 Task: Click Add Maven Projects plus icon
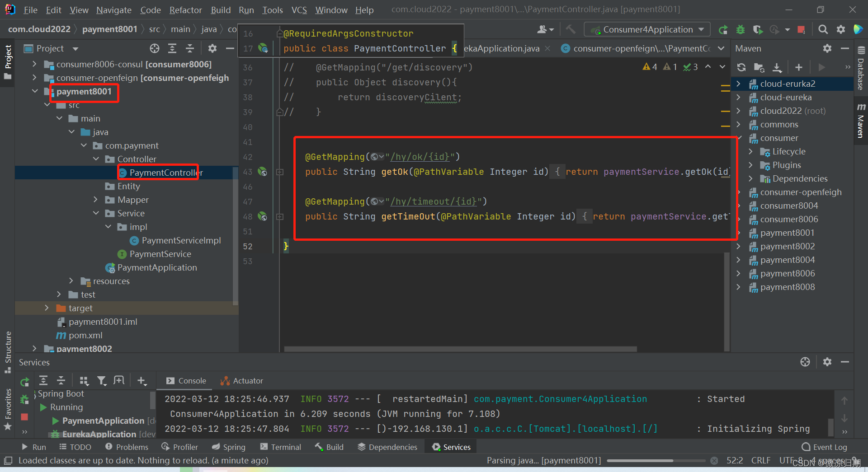click(x=799, y=67)
